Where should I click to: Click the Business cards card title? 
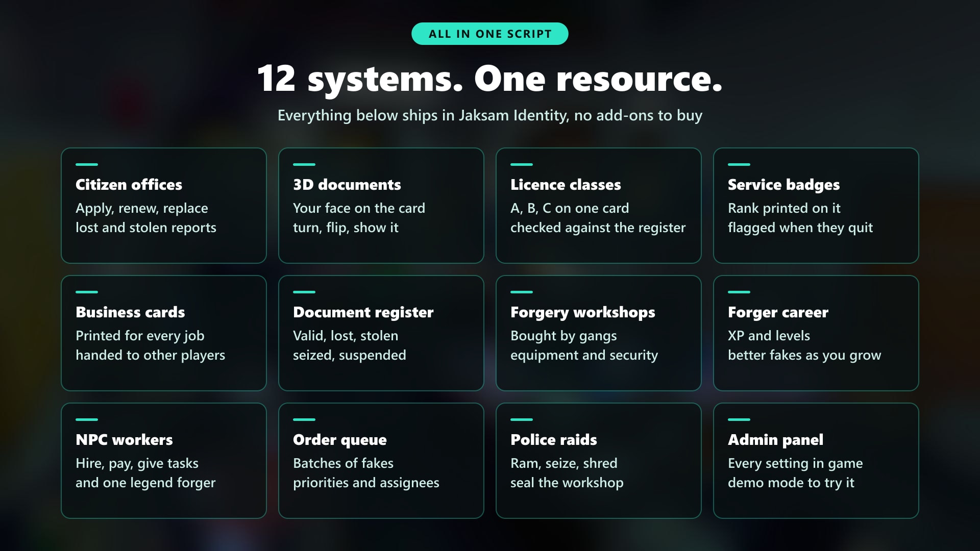130,312
